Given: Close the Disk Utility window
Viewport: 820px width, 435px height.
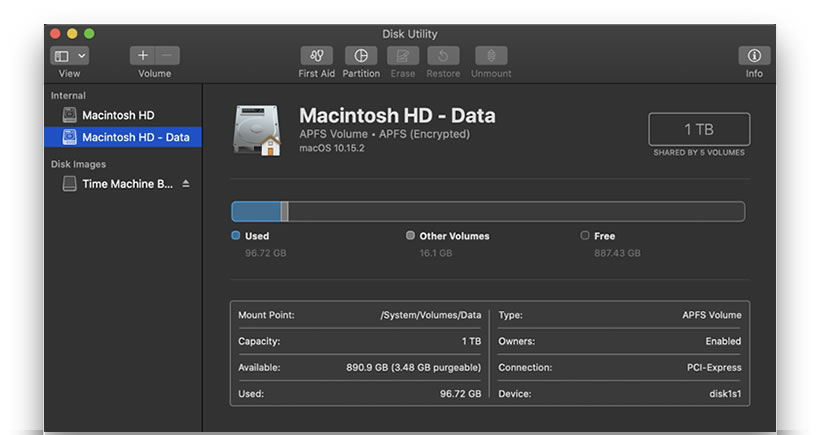Looking at the screenshot, I should pyautogui.click(x=55, y=34).
